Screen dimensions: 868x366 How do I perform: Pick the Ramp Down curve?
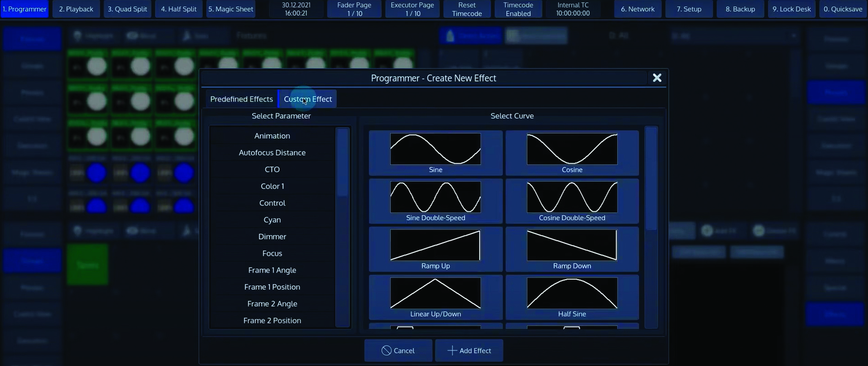pyautogui.click(x=572, y=249)
